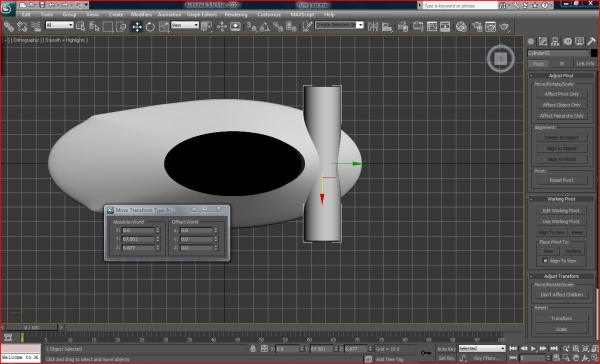Open the key mode 'Selected' dropdown
This screenshot has height=364, width=600.
[x=482, y=348]
